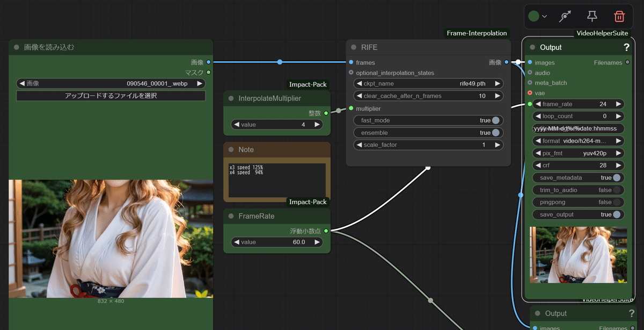Open the pix_fmt yuv420p selector
This screenshot has height=330, width=644.
[578, 153]
